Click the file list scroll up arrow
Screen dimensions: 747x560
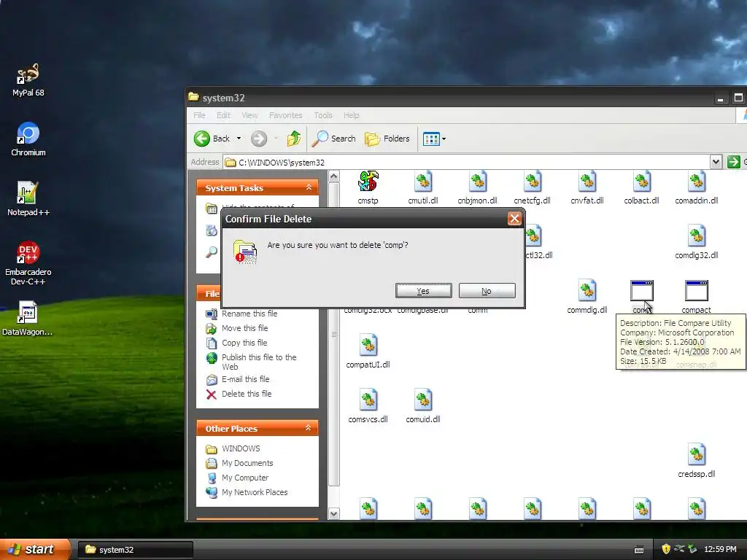(x=334, y=176)
